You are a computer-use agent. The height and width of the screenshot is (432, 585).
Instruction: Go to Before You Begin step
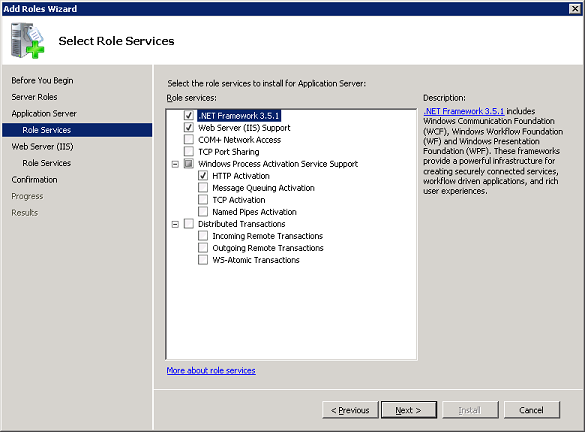(x=42, y=81)
